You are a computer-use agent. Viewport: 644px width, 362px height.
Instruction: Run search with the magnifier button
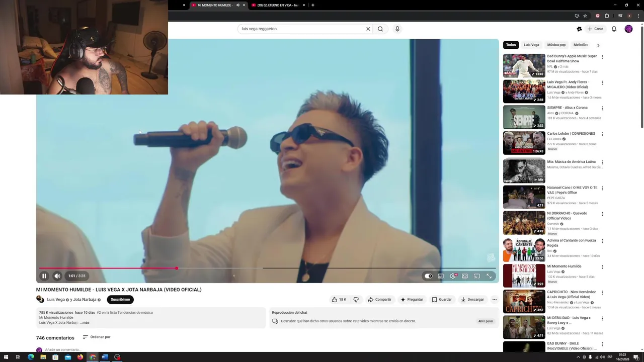click(x=380, y=29)
